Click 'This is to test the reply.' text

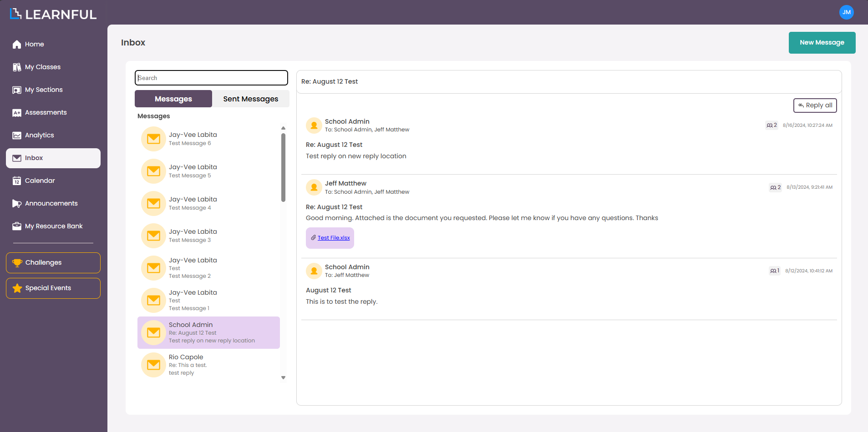342,301
